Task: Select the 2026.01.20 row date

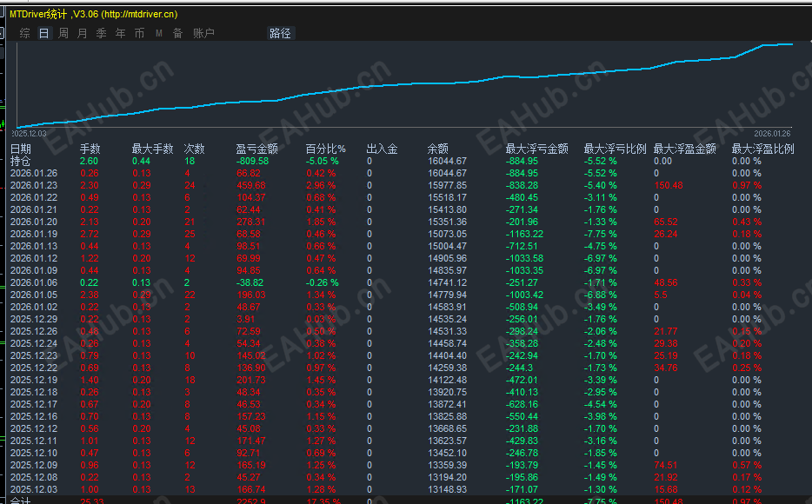Action: coord(34,222)
